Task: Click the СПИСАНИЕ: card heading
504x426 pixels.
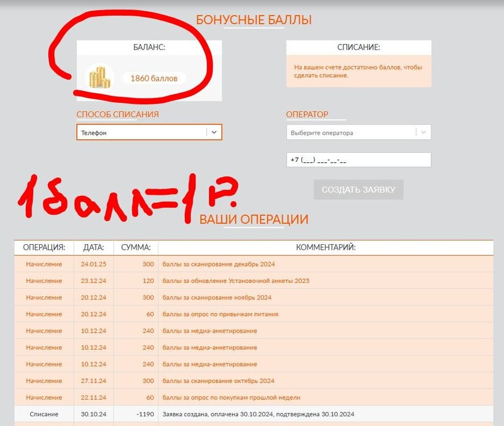Action: click(359, 47)
